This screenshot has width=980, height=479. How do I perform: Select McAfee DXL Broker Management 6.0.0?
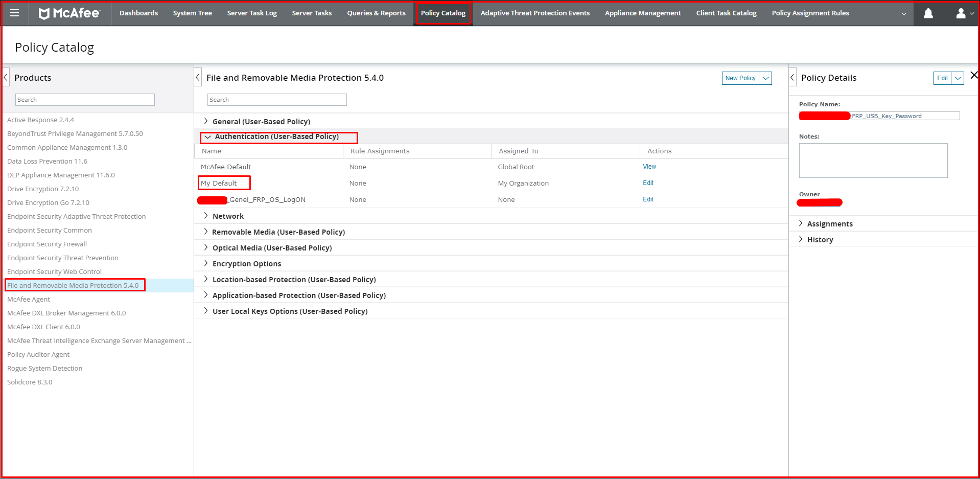click(x=66, y=313)
